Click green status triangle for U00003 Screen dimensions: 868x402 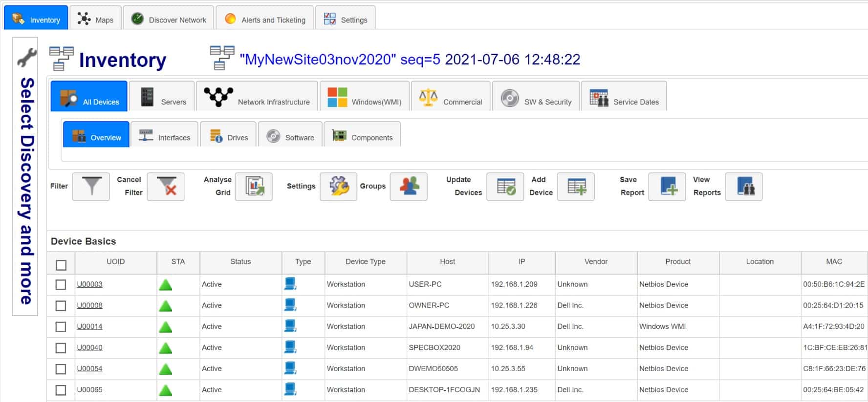pyautogui.click(x=166, y=285)
